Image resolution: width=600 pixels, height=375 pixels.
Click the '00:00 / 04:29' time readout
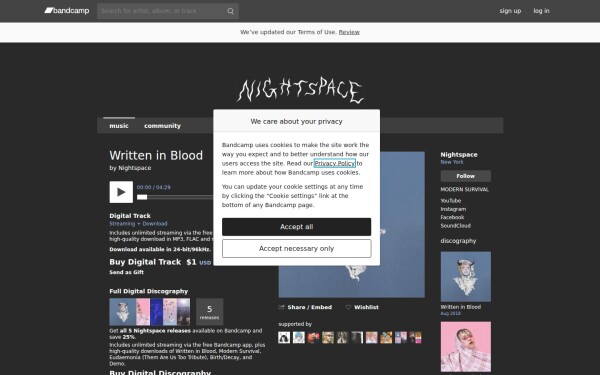[x=153, y=188]
